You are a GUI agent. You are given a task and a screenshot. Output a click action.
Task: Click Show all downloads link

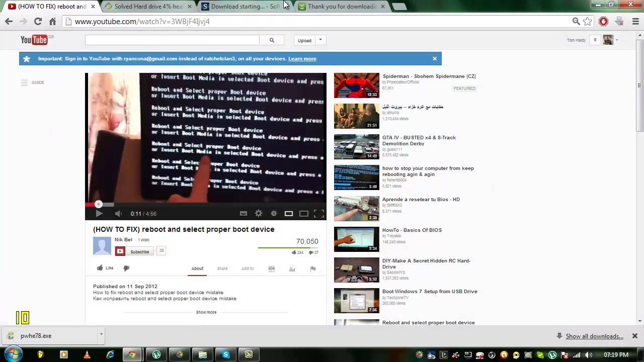pos(594,336)
